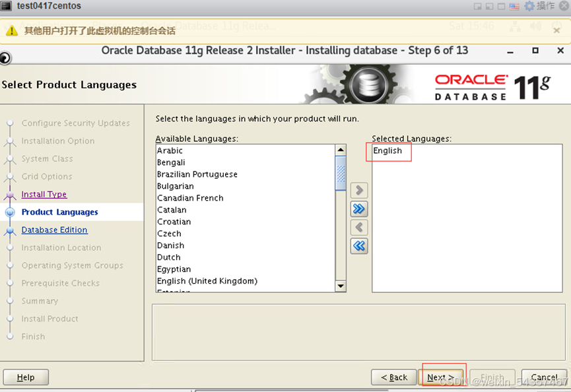Click the single left arrow remove-language button
The width and height of the screenshot is (571, 392).
(x=359, y=228)
